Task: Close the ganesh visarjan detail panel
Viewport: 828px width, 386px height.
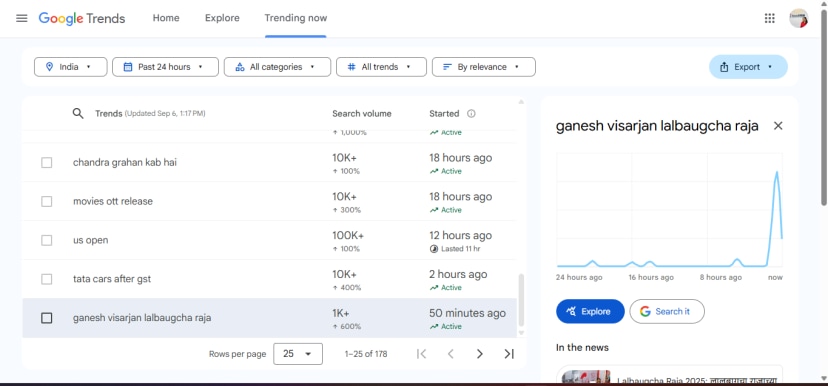Action: click(778, 126)
